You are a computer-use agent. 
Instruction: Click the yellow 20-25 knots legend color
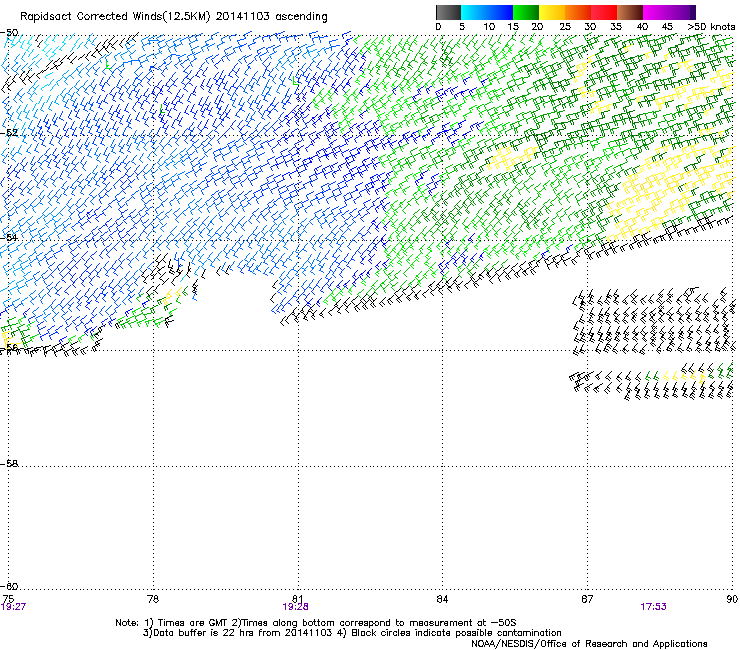click(552, 12)
